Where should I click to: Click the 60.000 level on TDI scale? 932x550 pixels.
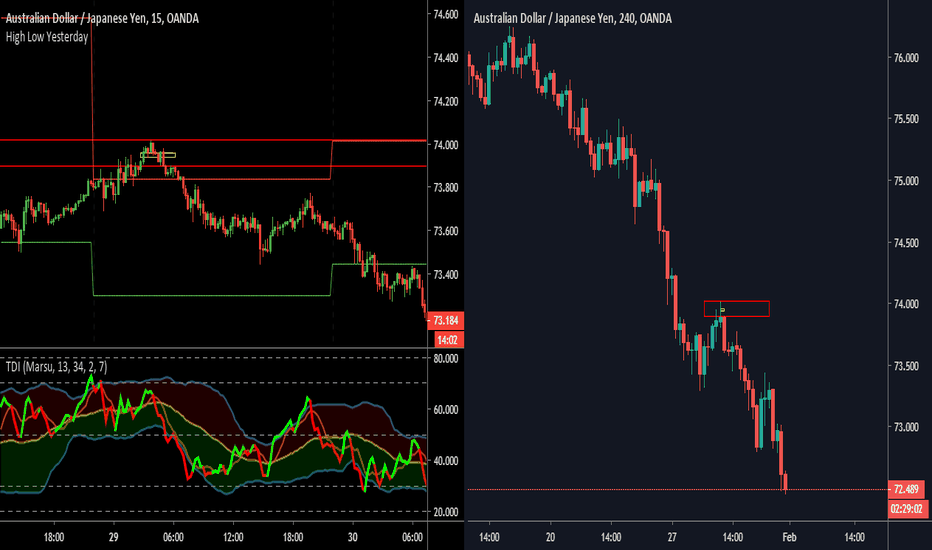coord(446,410)
